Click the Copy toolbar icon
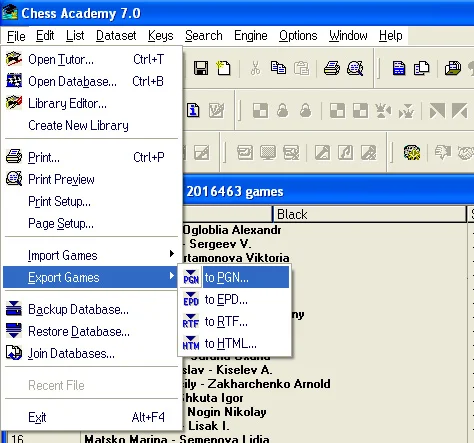 pos(278,68)
